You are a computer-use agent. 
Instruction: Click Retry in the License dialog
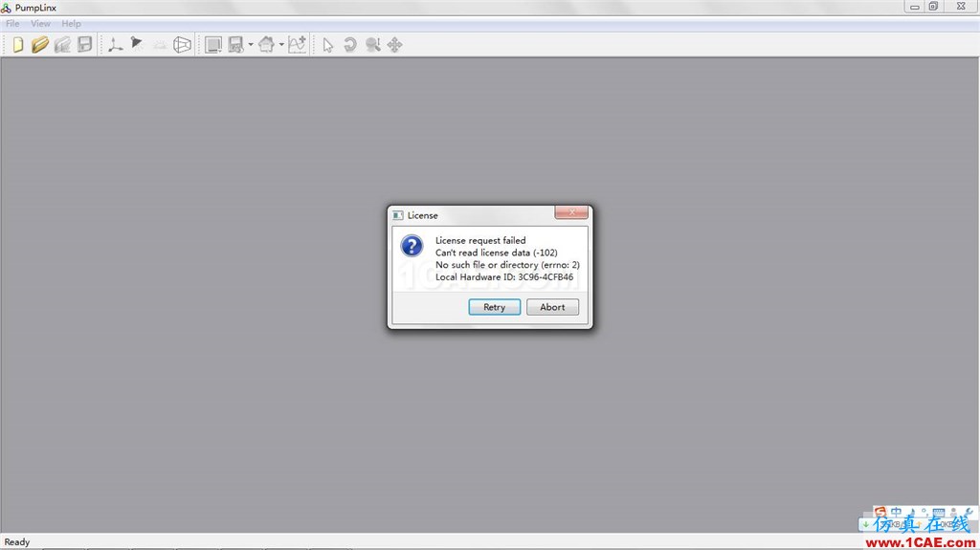pos(495,307)
